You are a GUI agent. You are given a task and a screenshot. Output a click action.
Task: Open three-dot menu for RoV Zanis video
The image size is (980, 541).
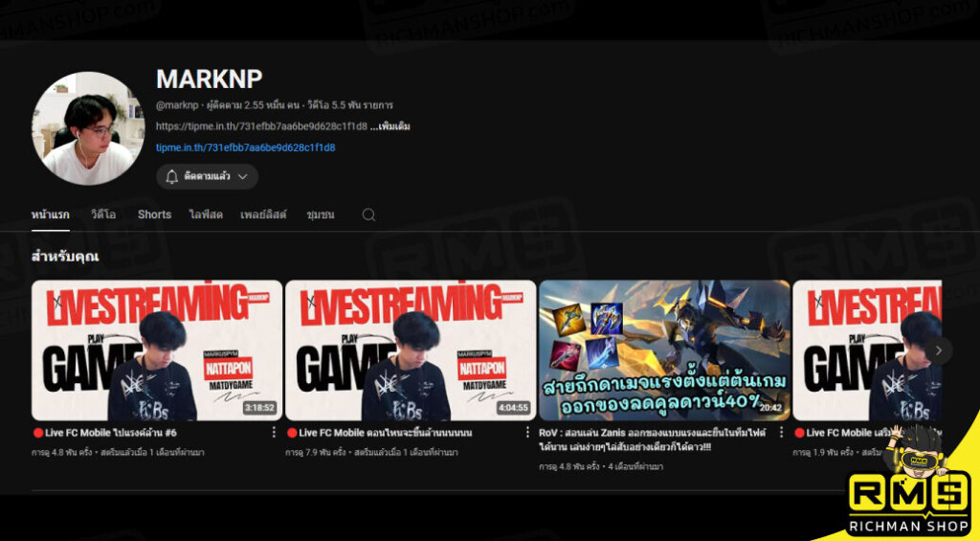coord(782,433)
